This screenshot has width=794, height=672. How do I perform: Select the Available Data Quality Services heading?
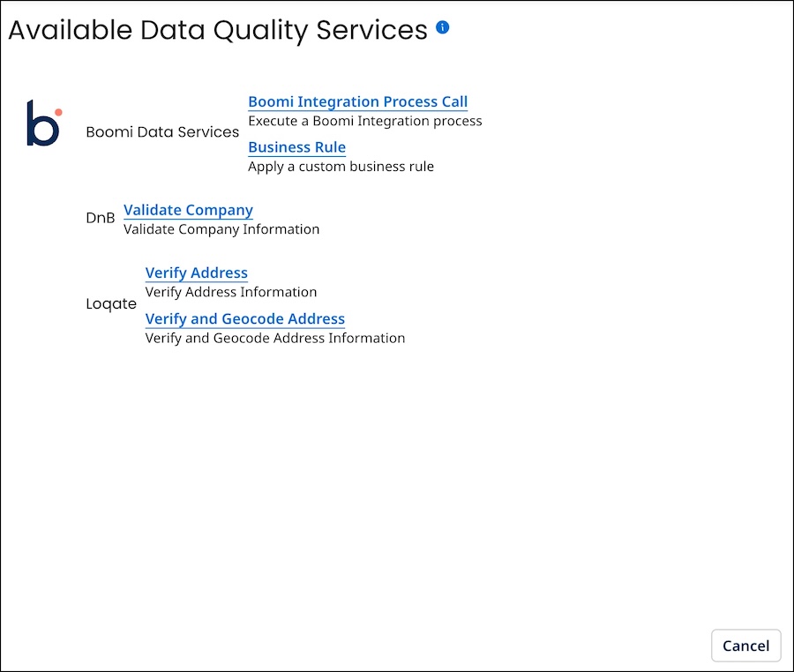[214, 29]
